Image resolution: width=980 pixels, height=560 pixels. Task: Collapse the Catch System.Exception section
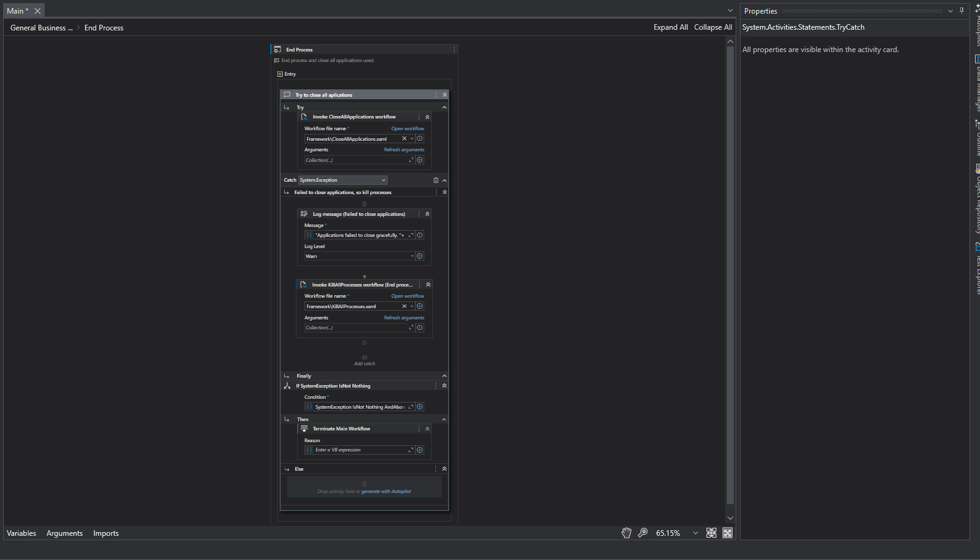pyautogui.click(x=445, y=180)
